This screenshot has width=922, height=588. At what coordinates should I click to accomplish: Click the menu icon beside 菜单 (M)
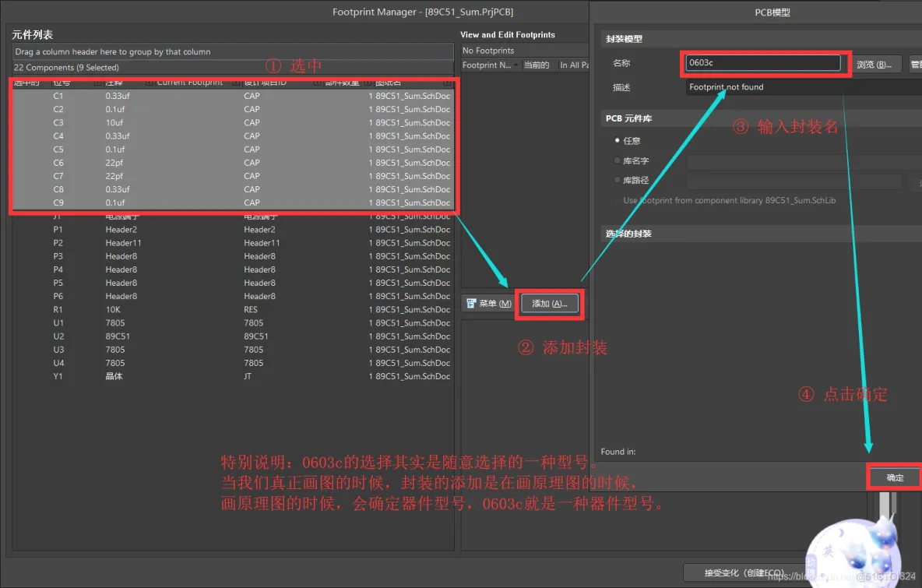pos(471,304)
